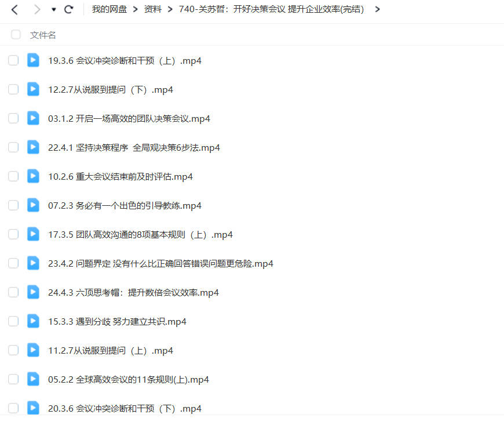Click video icon of 10.2.6 重大会议结束前及时评估

click(x=33, y=176)
